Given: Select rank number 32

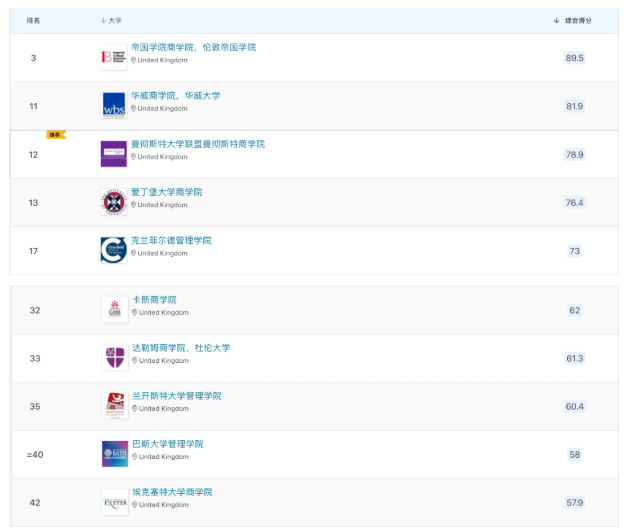Looking at the screenshot, I should point(35,310).
